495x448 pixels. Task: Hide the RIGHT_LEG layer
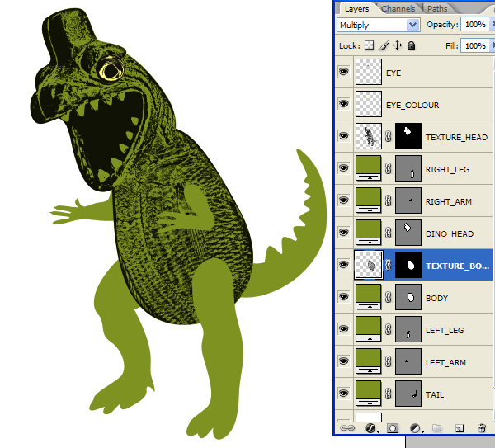pyautogui.click(x=344, y=168)
